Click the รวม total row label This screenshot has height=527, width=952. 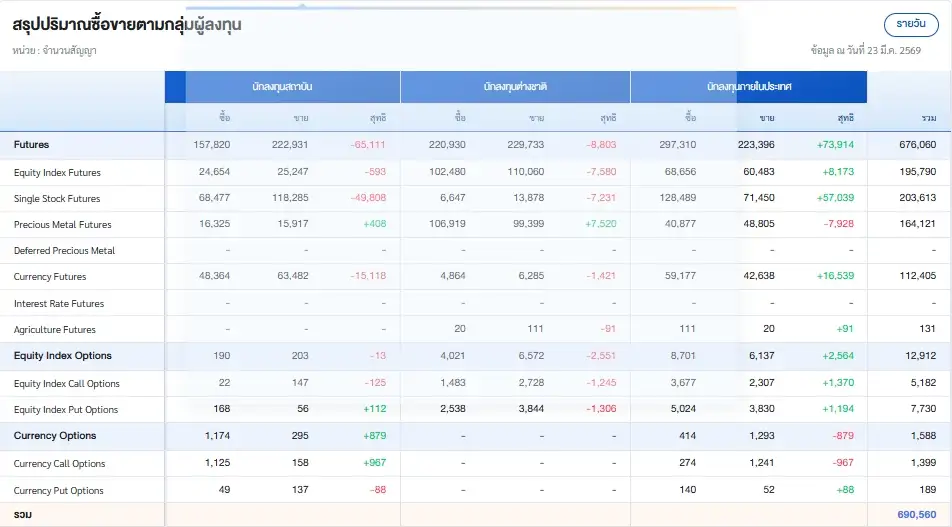22,515
